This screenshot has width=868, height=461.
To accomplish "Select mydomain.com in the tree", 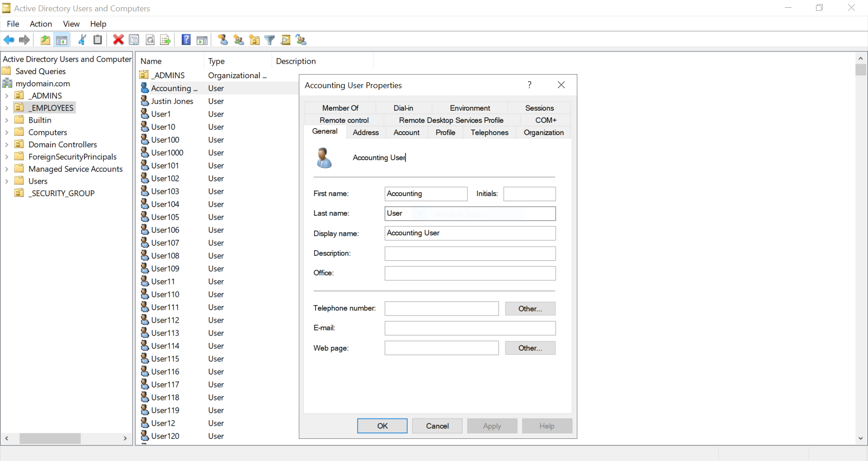I will pos(42,84).
